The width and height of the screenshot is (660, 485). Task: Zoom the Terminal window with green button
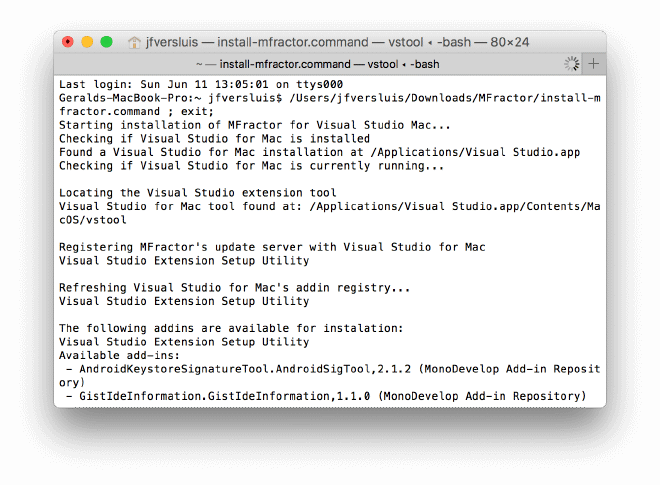(106, 42)
